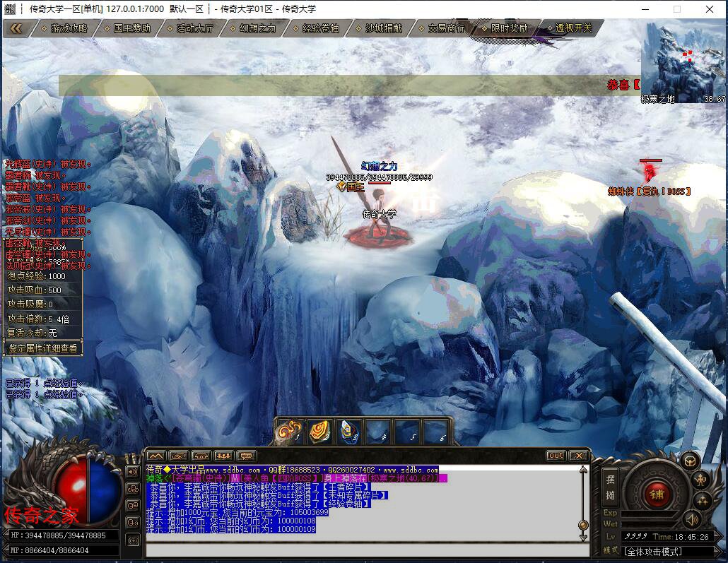Toggle the double-face chat channel button

[x=133, y=506]
